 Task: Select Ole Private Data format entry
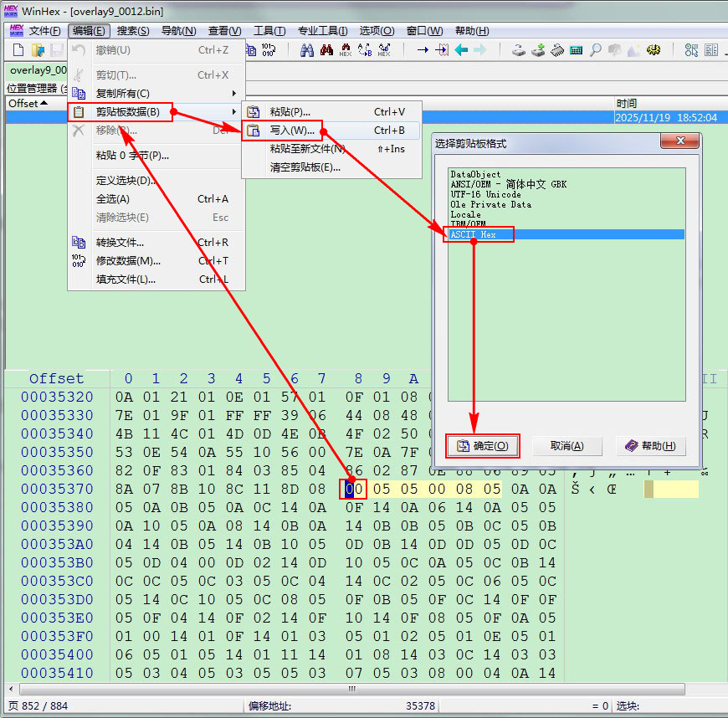pos(567,204)
